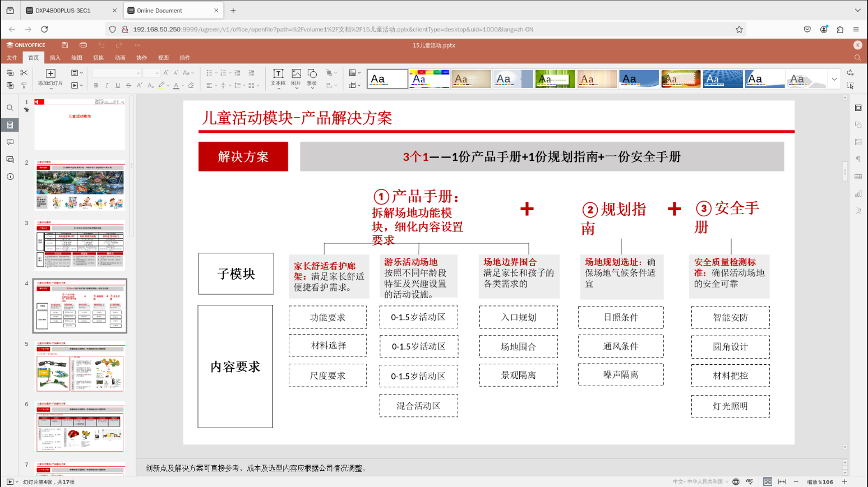This screenshot has width=868, height=487.
Task: Open the chart settings icon in right sidebar
Action: 858,194
